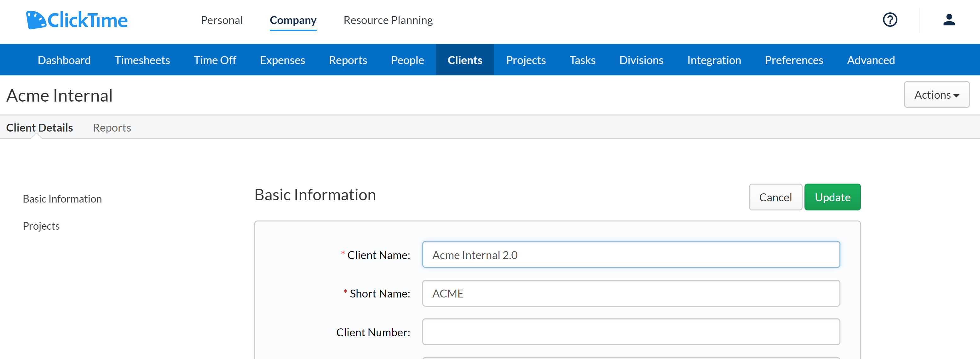Open the Divisions section
The width and height of the screenshot is (980, 359).
641,60
